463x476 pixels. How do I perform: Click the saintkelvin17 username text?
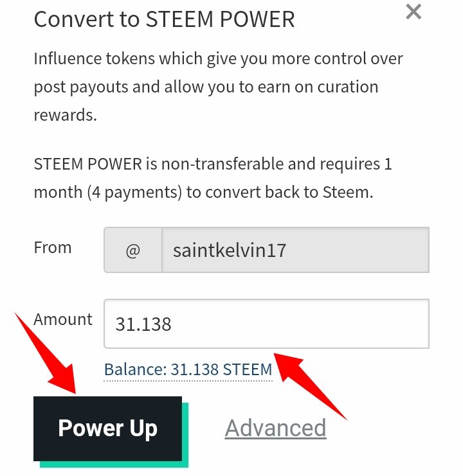pyautogui.click(x=230, y=250)
